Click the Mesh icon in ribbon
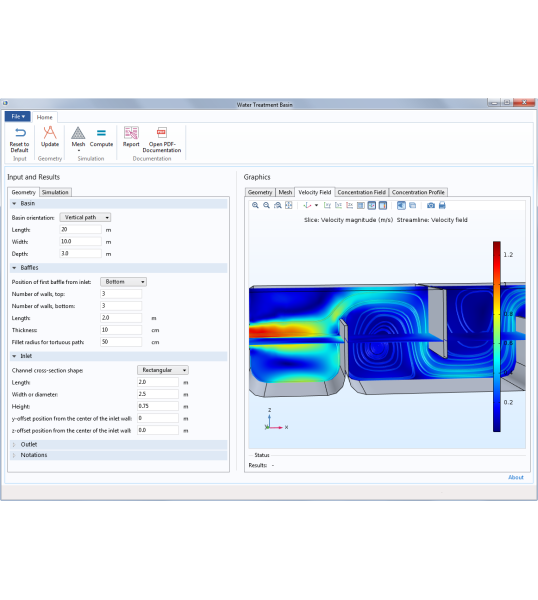 click(x=78, y=133)
